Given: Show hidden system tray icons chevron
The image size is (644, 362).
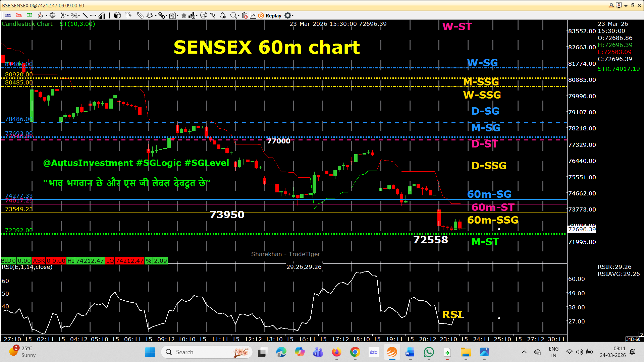Looking at the screenshot, I should pos(524,352).
